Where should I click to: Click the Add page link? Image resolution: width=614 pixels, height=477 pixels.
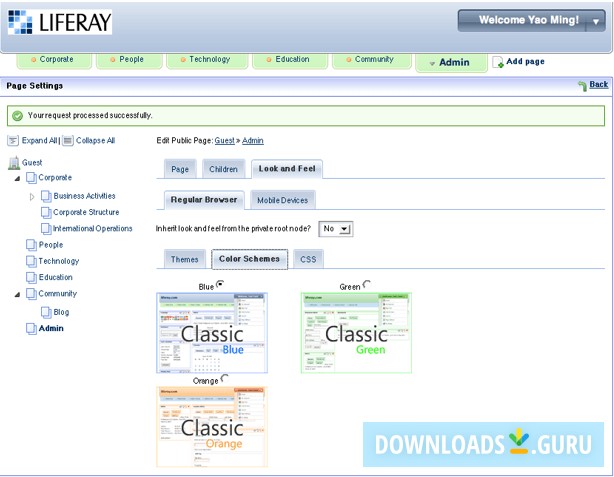tap(525, 61)
